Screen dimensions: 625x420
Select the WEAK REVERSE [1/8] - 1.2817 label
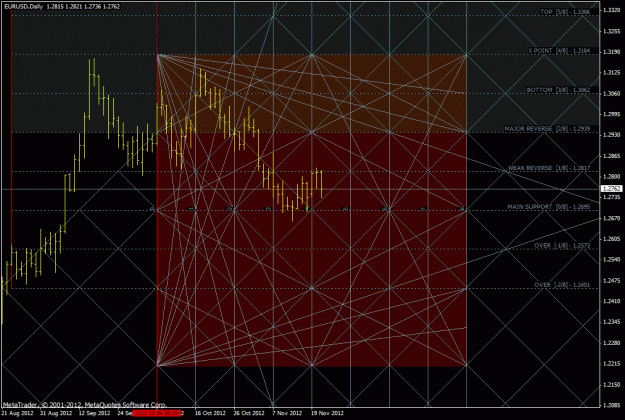point(549,168)
